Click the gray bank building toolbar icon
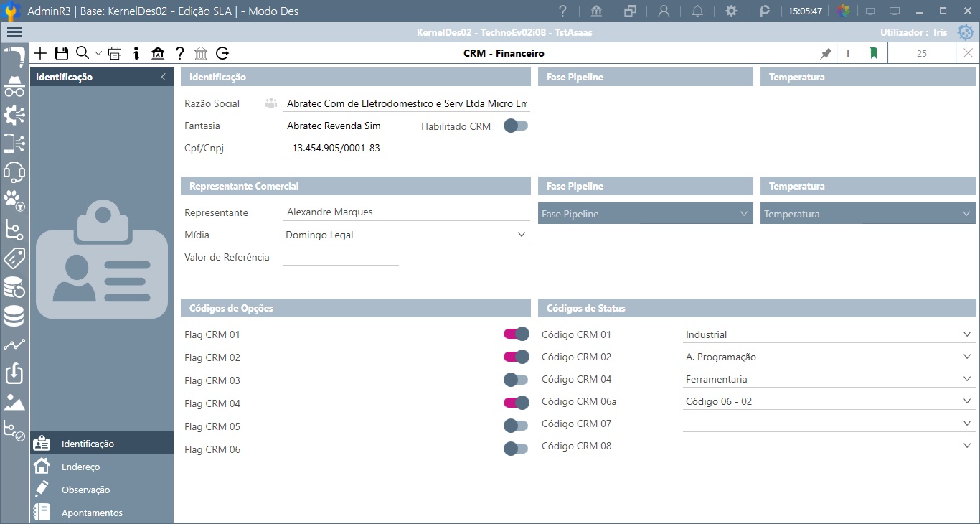Image resolution: width=980 pixels, height=524 pixels. (x=201, y=53)
